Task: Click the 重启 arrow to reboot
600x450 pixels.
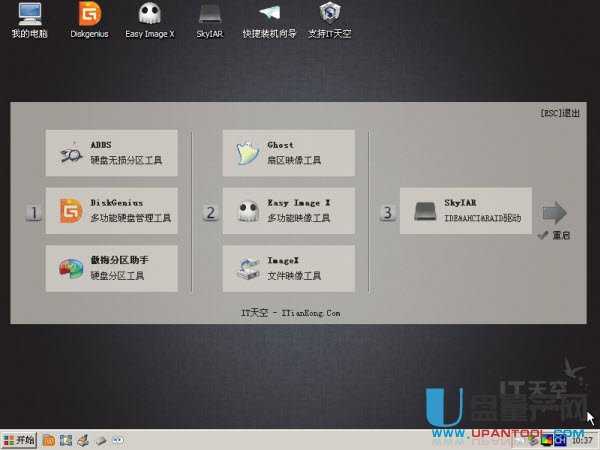Action: (555, 213)
